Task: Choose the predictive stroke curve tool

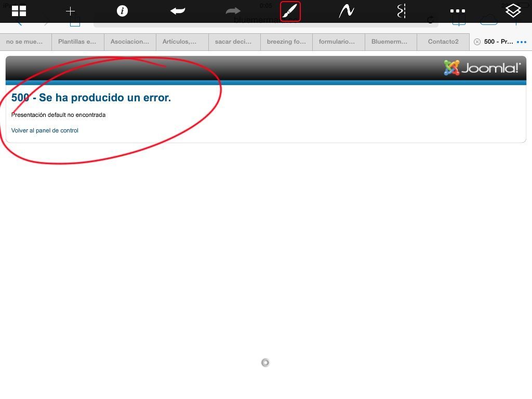Action: [347, 11]
